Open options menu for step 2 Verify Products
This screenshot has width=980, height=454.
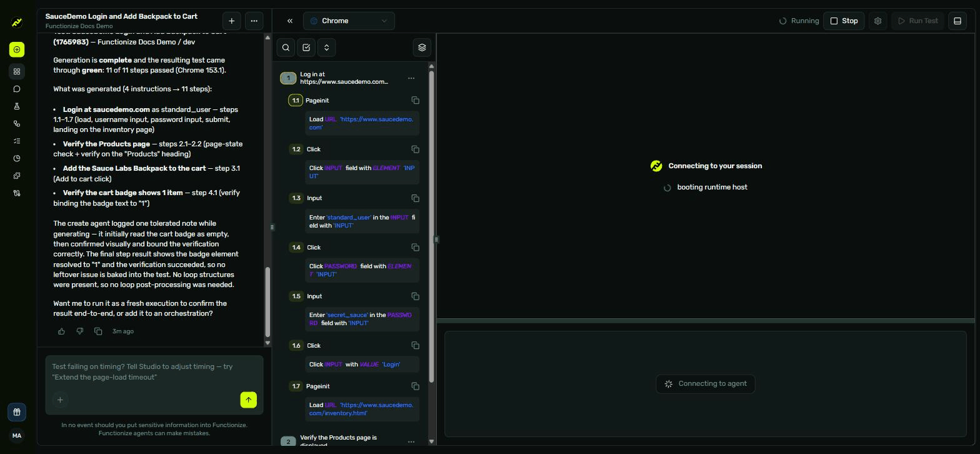[x=411, y=441]
